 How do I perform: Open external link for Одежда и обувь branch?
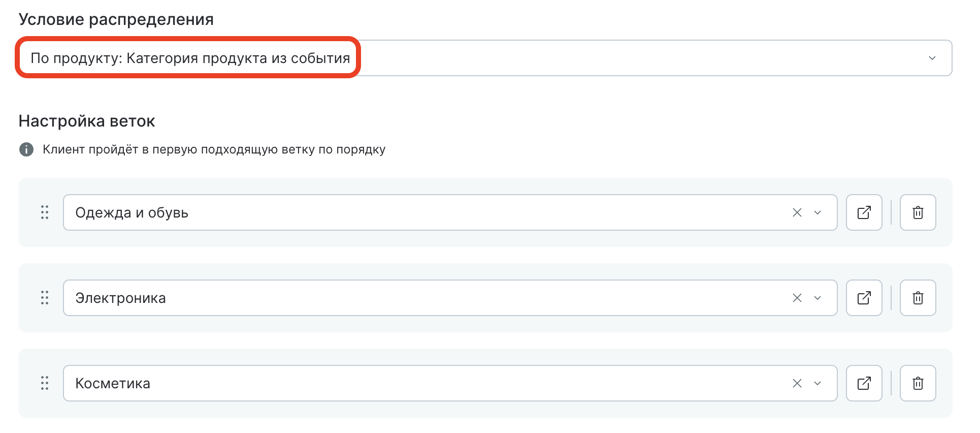(864, 212)
